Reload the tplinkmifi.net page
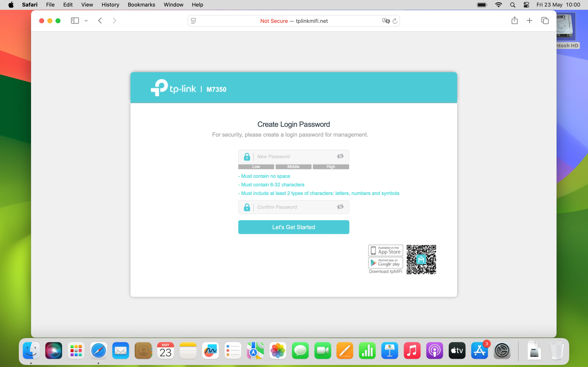Screen dimensions: 588x367 pos(394,21)
